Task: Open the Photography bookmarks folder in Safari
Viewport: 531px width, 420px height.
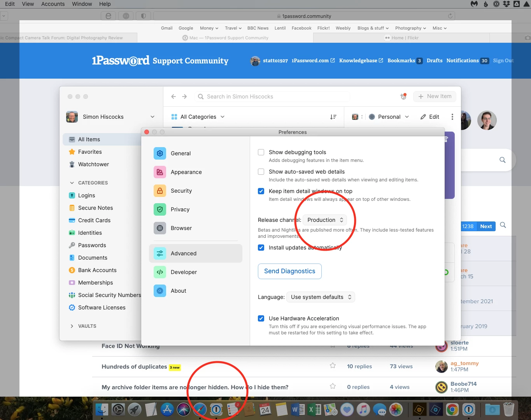Action: pyautogui.click(x=410, y=28)
